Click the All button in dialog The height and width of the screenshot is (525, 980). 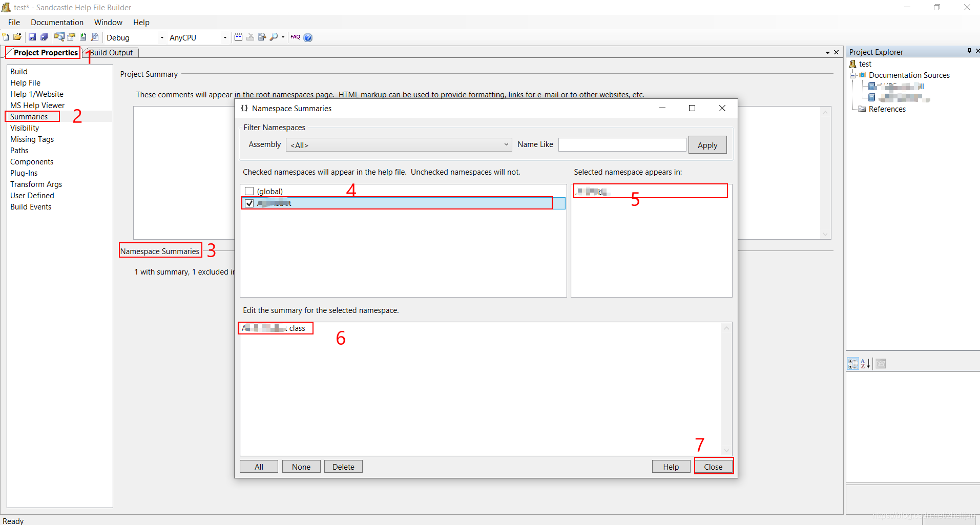pos(259,467)
